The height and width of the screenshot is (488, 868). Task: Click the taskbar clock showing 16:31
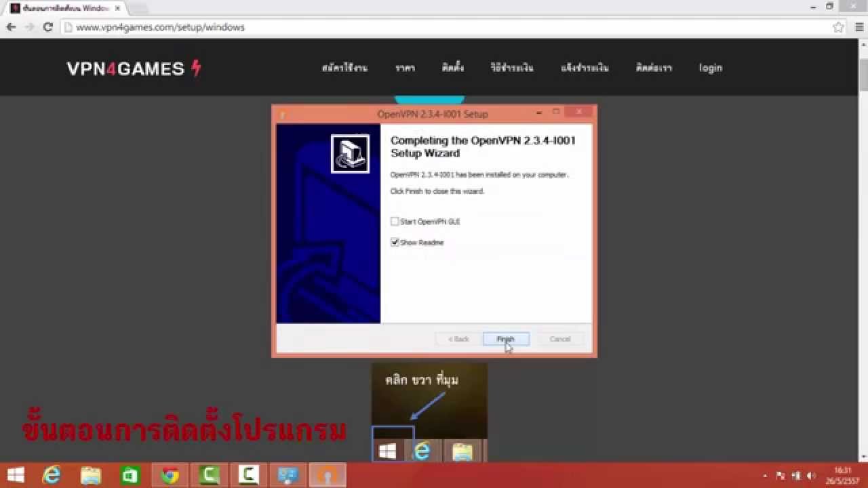[x=842, y=474]
